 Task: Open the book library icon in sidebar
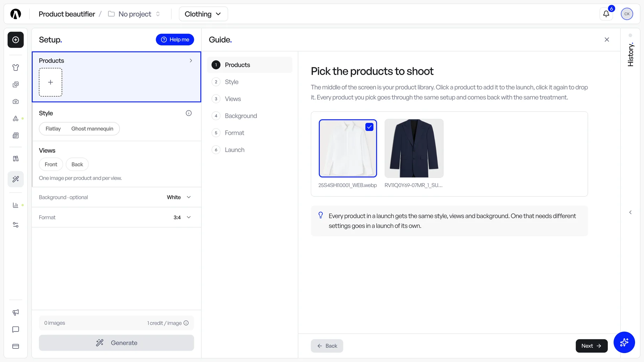coord(16,158)
